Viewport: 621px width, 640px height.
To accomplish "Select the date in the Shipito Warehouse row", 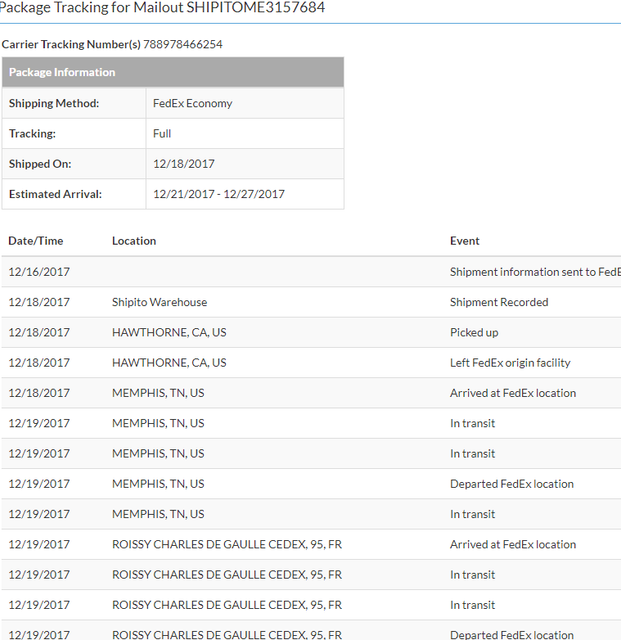I will (x=39, y=302).
